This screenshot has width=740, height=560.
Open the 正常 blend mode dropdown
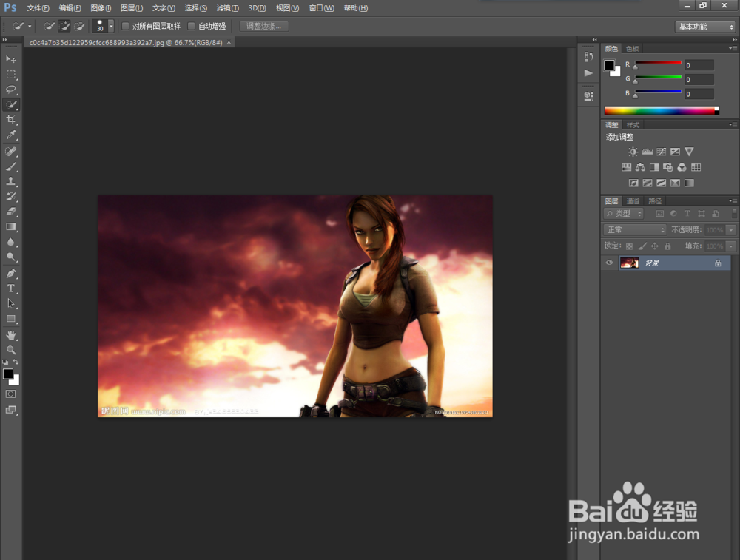click(635, 230)
